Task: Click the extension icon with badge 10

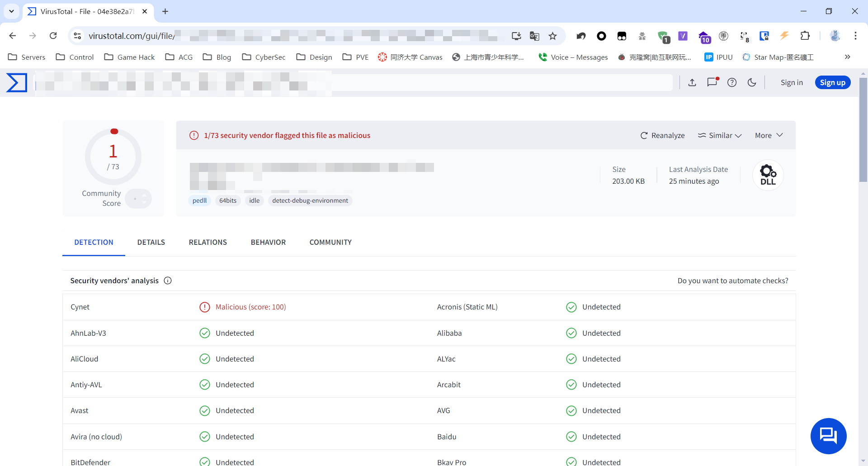Action: coord(704,37)
